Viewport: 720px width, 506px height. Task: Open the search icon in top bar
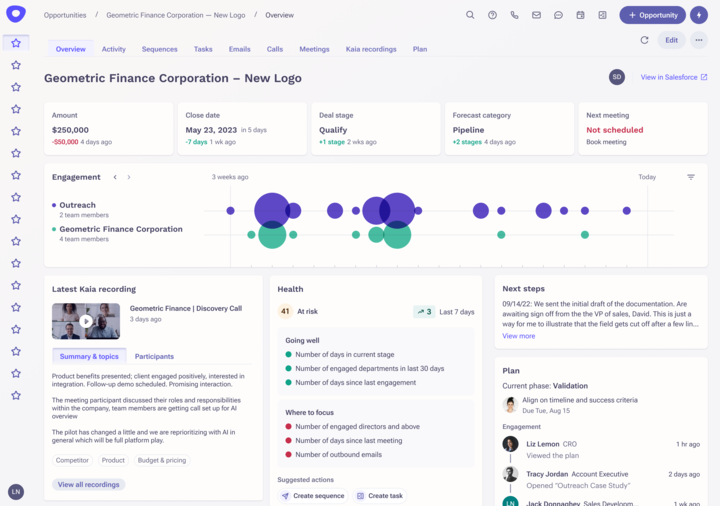470,15
